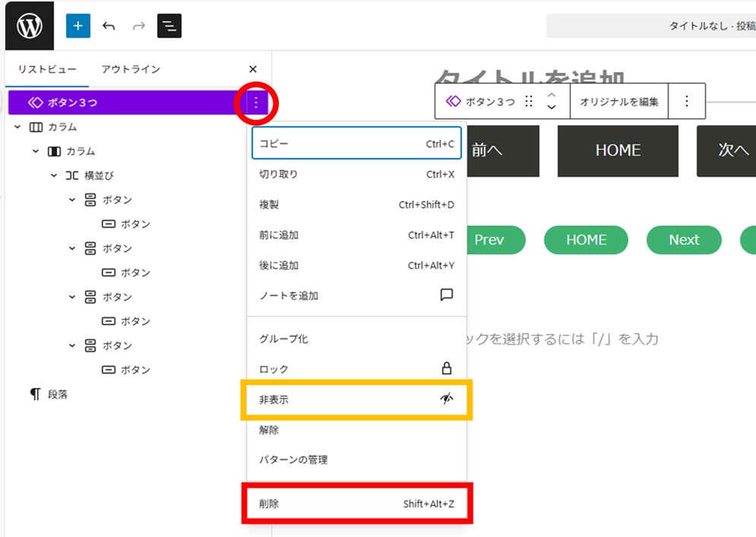Collapse the 横並び row group
This screenshot has height=537, width=756.
[x=54, y=175]
